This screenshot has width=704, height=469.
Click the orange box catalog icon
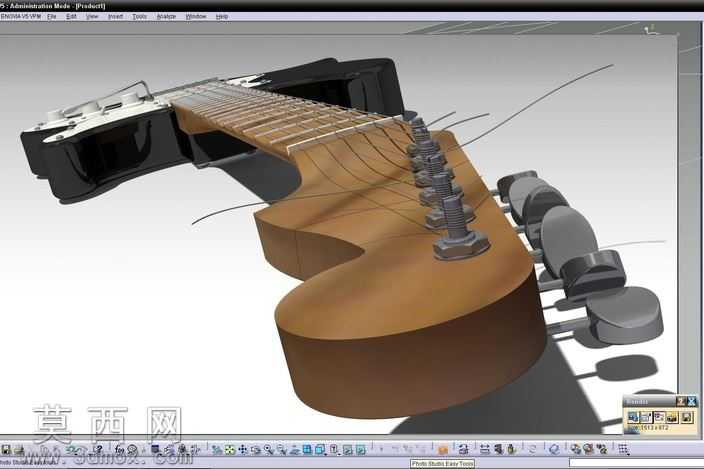click(443, 449)
